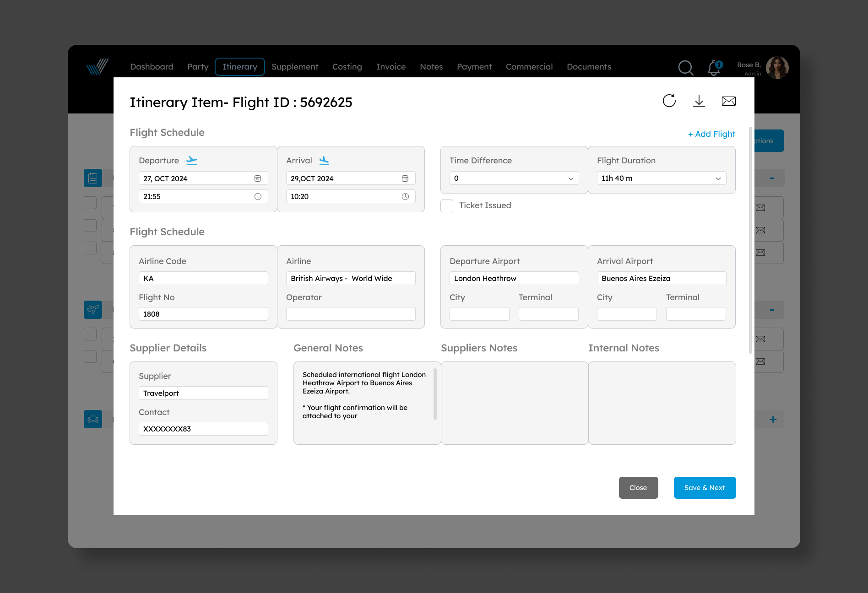Click the arrival airport Terminal field
This screenshot has height=593, width=868.
click(x=696, y=314)
